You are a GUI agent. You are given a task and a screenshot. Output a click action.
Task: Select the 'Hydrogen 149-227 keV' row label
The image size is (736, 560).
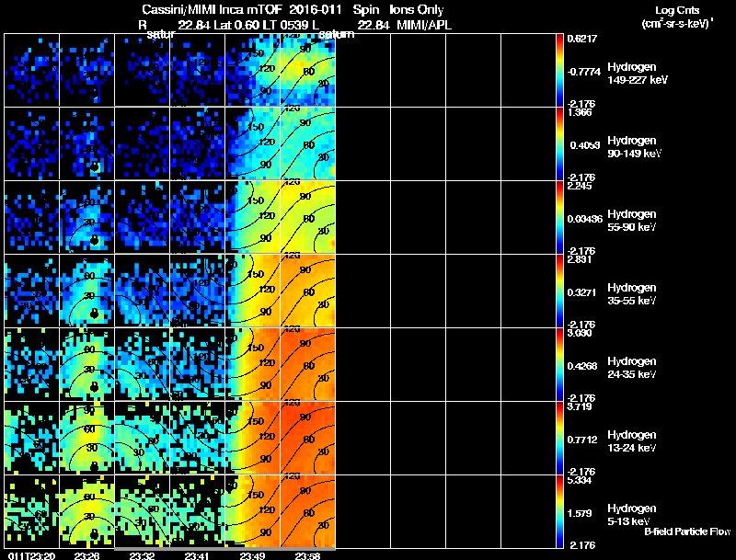tap(638, 74)
